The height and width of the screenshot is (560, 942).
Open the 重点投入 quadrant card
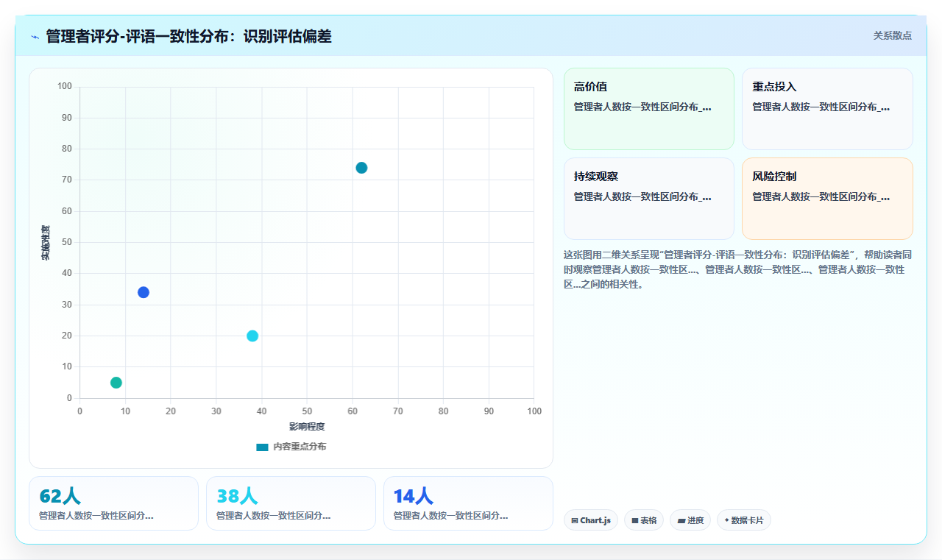(827, 109)
